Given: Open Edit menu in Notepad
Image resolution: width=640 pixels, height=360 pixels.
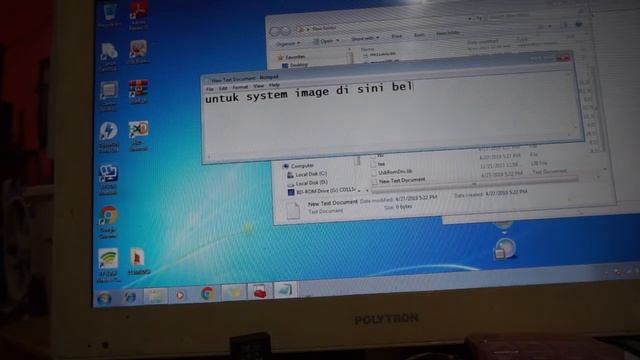Looking at the screenshot, I should [223, 88].
